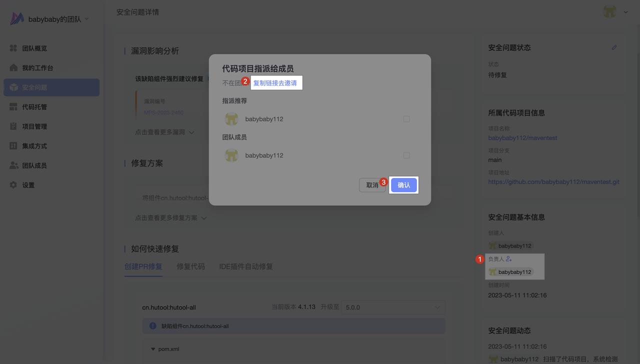
Task: Open the user avatar in top right
Action: 609,12
